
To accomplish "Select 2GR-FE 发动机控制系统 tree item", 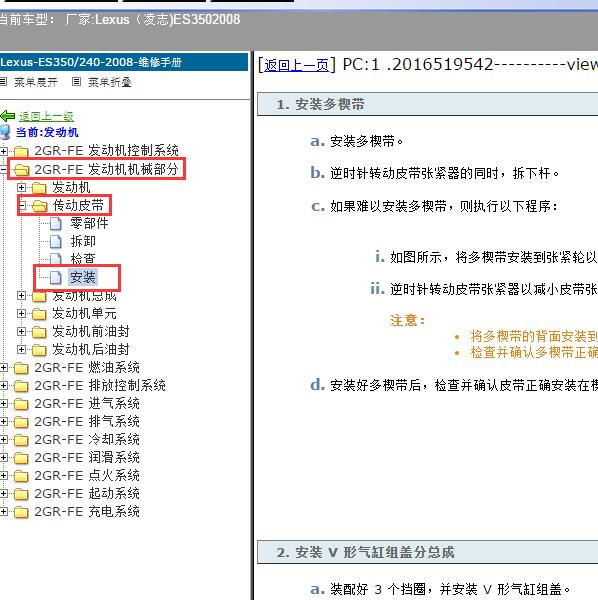I will click(x=106, y=150).
